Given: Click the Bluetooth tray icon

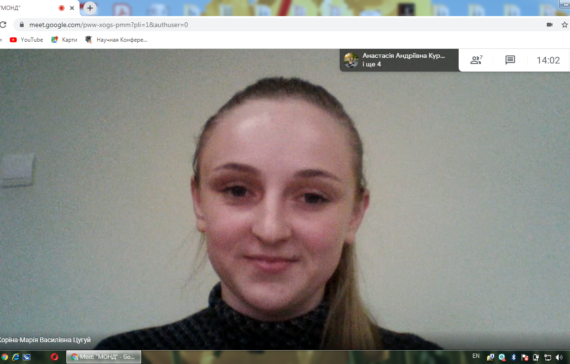Looking at the screenshot, I should [x=513, y=357].
